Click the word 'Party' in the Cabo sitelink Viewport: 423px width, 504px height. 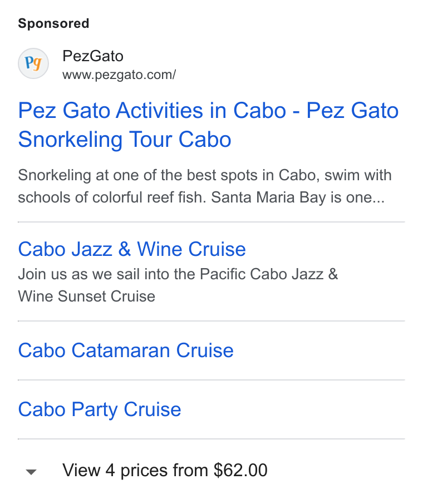coord(95,410)
